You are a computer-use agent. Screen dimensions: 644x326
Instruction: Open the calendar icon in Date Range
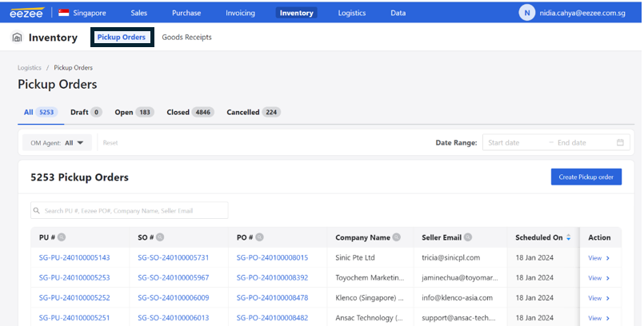point(620,142)
